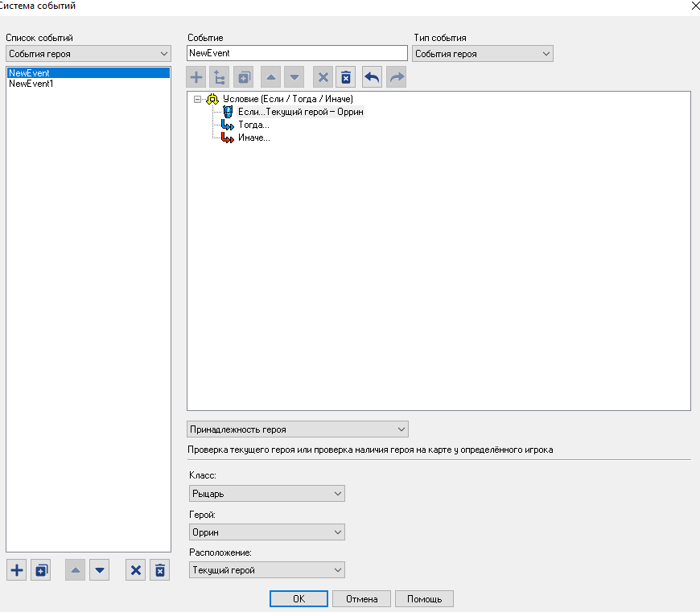Open the Список событий dropdown

(89, 54)
